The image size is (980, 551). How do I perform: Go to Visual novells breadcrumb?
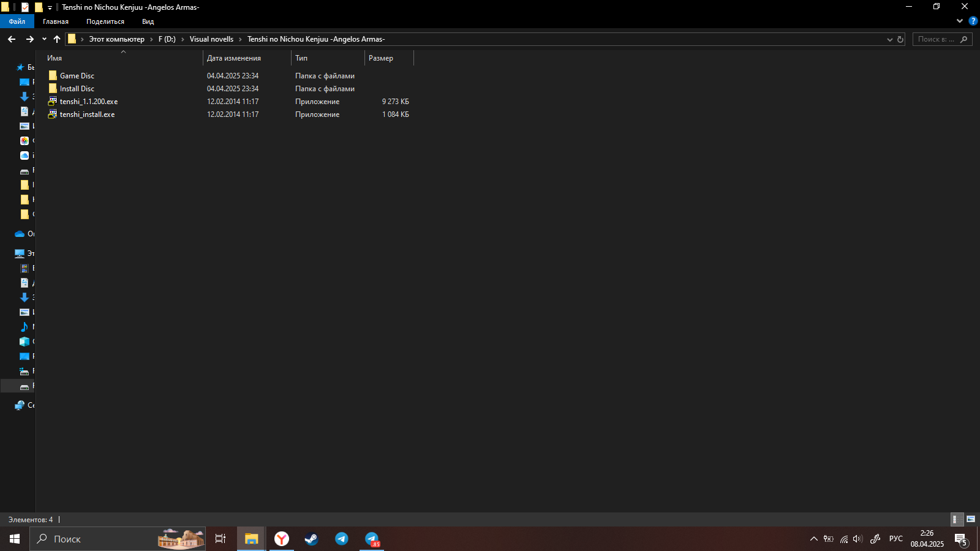coord(211,39)
